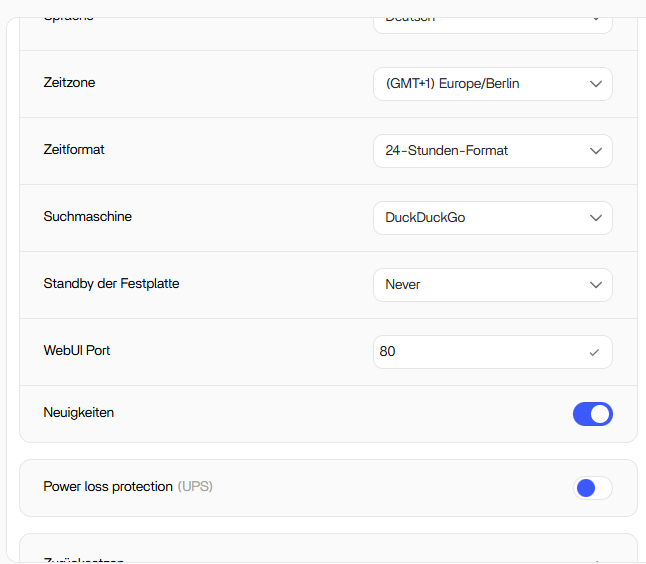Open the DuckDuckGo search engine dropdown

pos(480,218)
